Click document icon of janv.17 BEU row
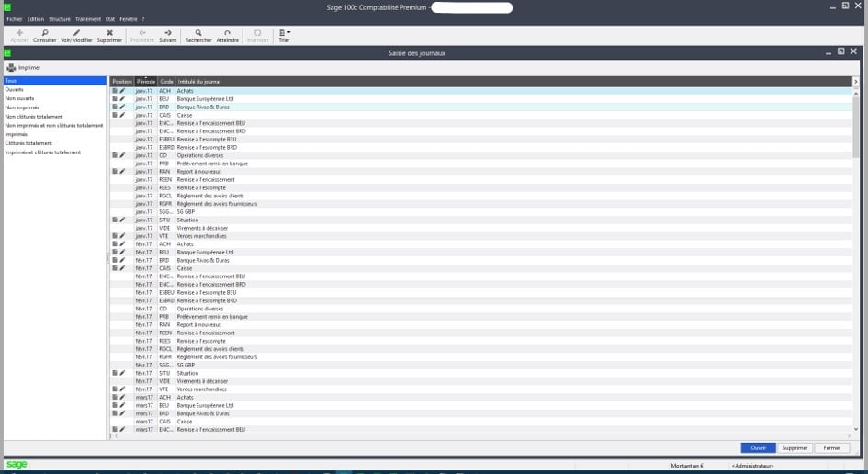 click(115, 98)
